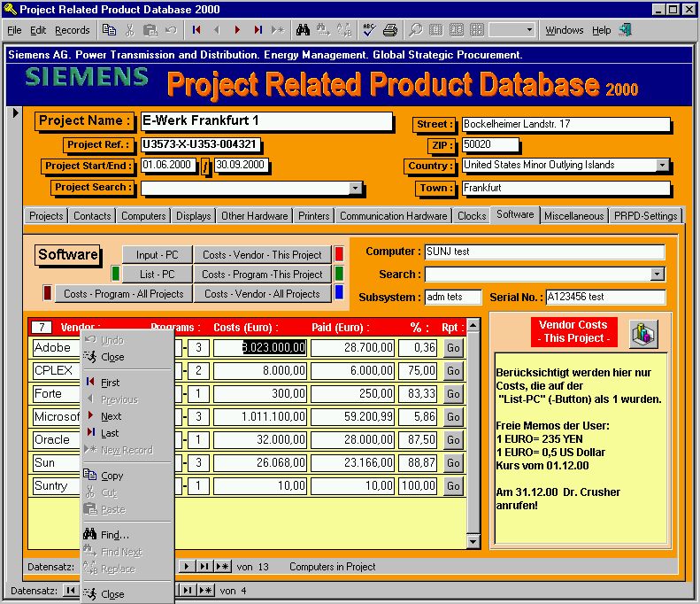Click dark red swatch beside Costs Program All Projects

pos(47,292)
